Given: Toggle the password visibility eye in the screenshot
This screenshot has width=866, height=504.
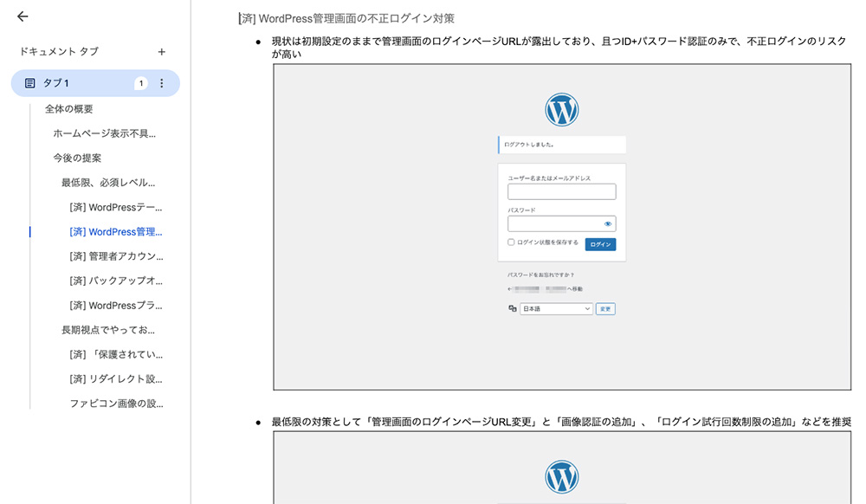Looking at the screenshot, I should (x=609, y=223).
